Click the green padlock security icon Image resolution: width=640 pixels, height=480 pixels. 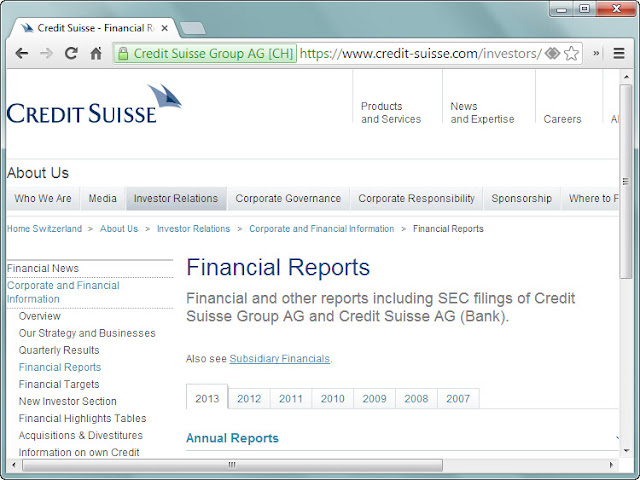[x=123, y=53]
